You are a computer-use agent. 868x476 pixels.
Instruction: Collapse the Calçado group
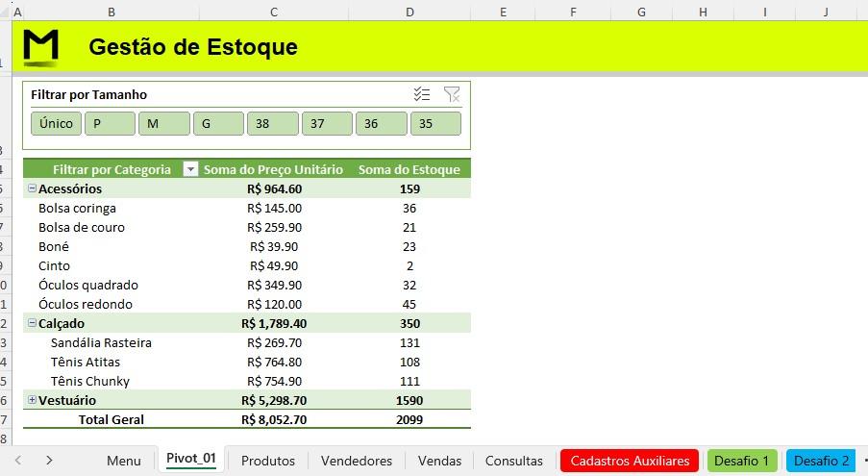pos(32,323)
